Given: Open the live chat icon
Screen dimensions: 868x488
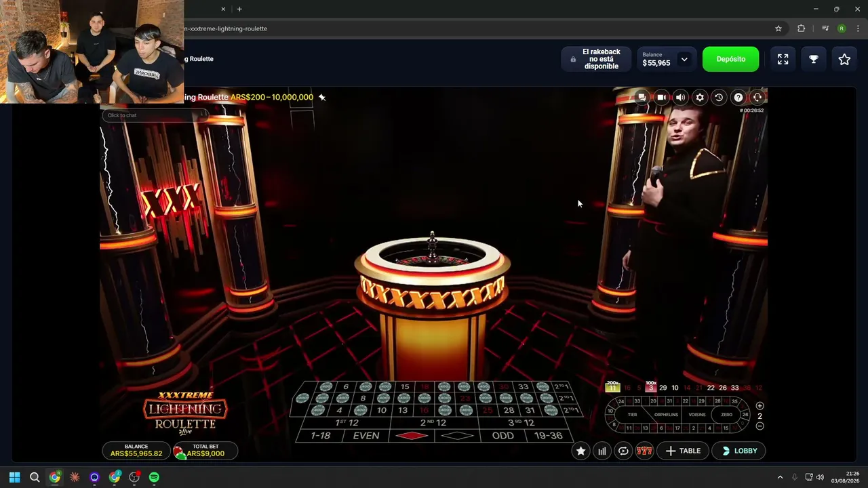Looking at the screenshot, I should coord(642,98).
